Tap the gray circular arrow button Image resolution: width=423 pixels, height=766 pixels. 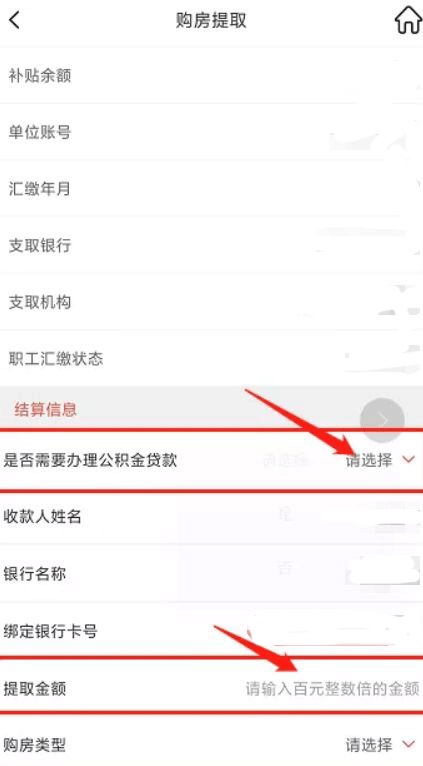382,420
